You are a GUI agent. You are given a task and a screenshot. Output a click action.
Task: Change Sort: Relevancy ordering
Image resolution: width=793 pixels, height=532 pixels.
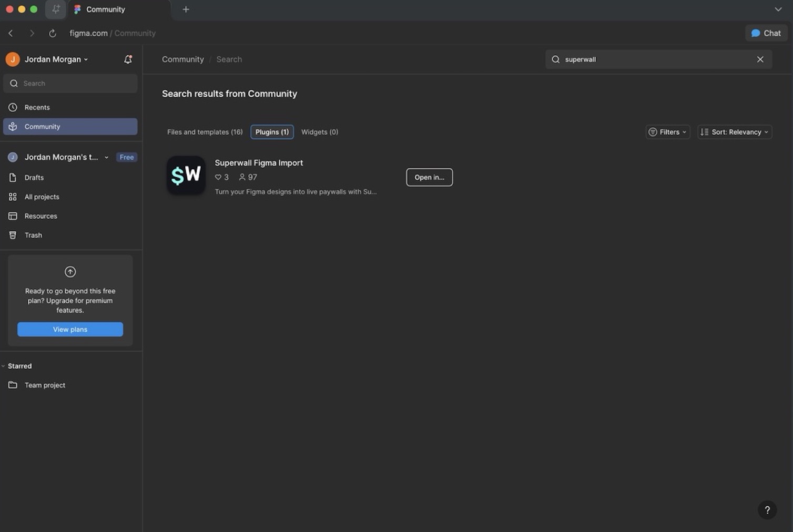click(735, 132)
